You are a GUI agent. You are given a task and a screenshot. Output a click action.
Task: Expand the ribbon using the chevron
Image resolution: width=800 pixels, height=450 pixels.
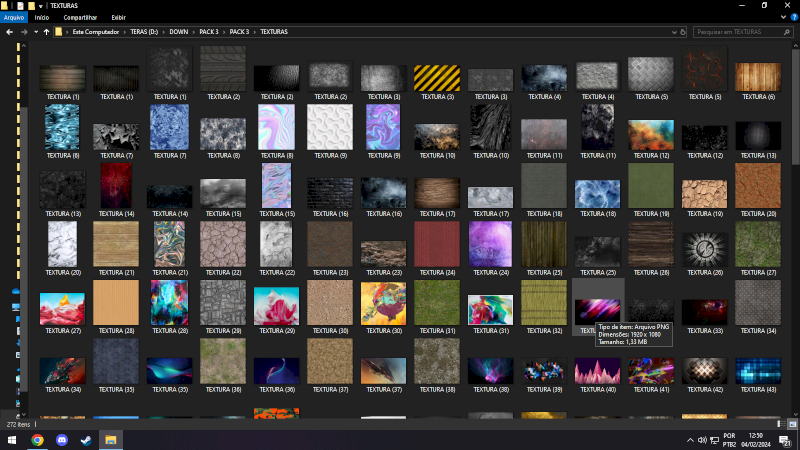coord(782,17)
